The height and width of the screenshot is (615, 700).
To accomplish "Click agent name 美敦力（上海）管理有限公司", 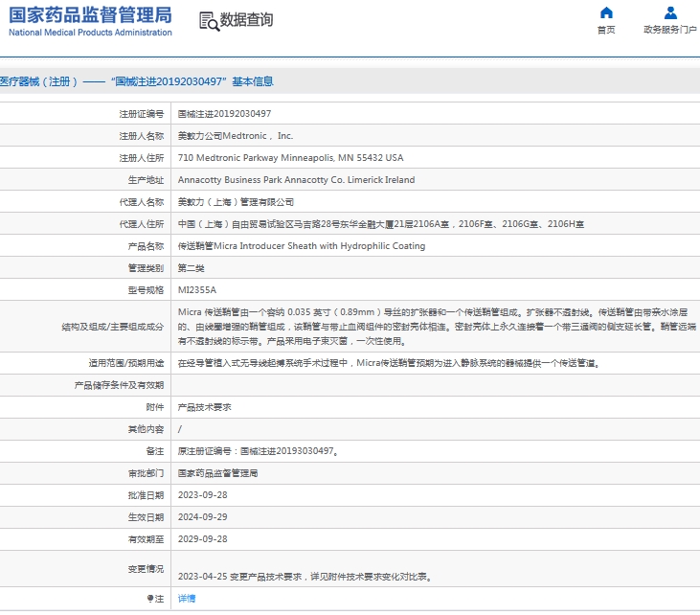I will 236,202.
